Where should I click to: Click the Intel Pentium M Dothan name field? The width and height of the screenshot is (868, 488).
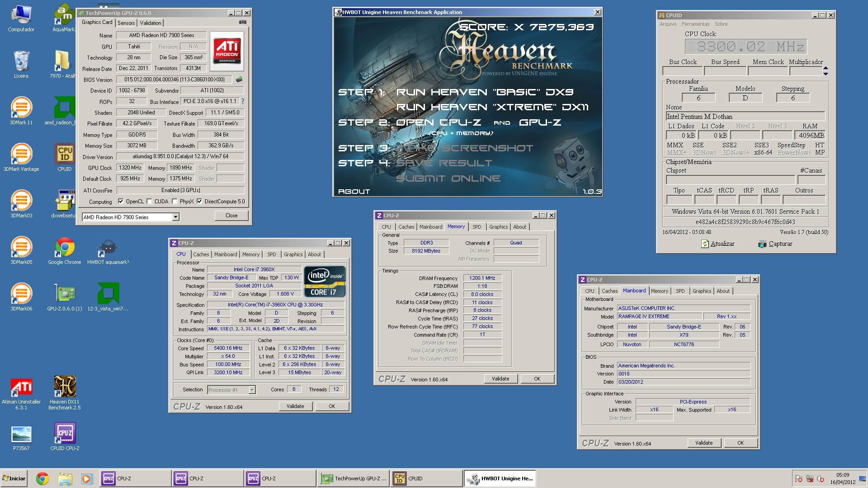point(745,116)
